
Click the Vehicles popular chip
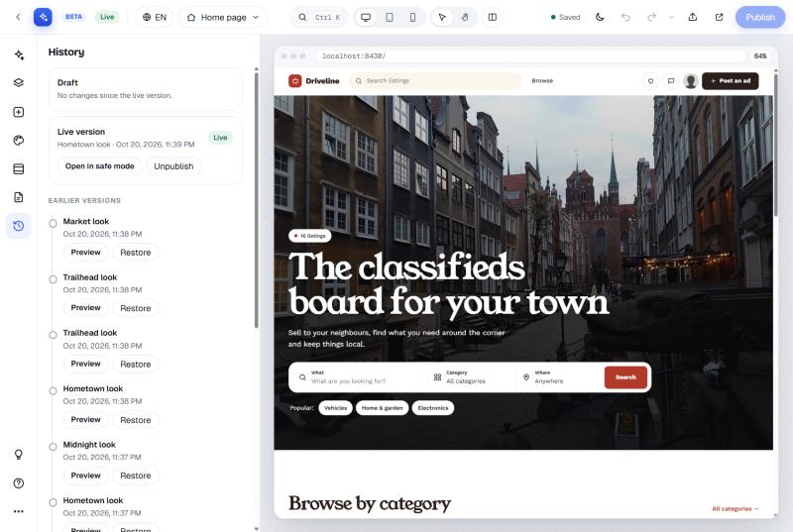[335, 408]
